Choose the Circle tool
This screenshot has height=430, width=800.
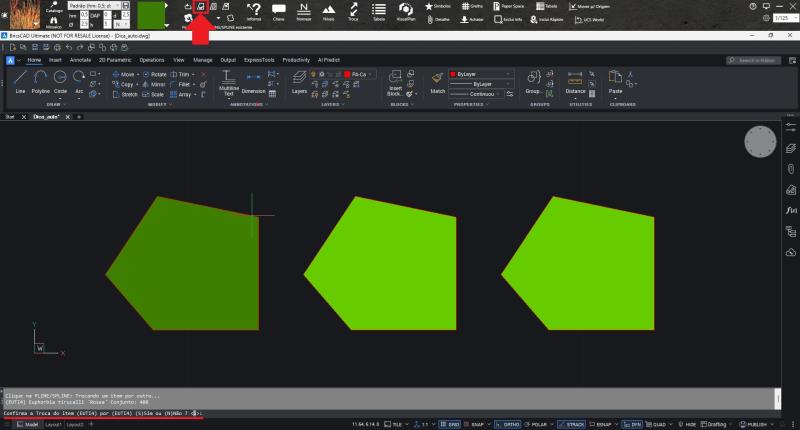(61, 81)
